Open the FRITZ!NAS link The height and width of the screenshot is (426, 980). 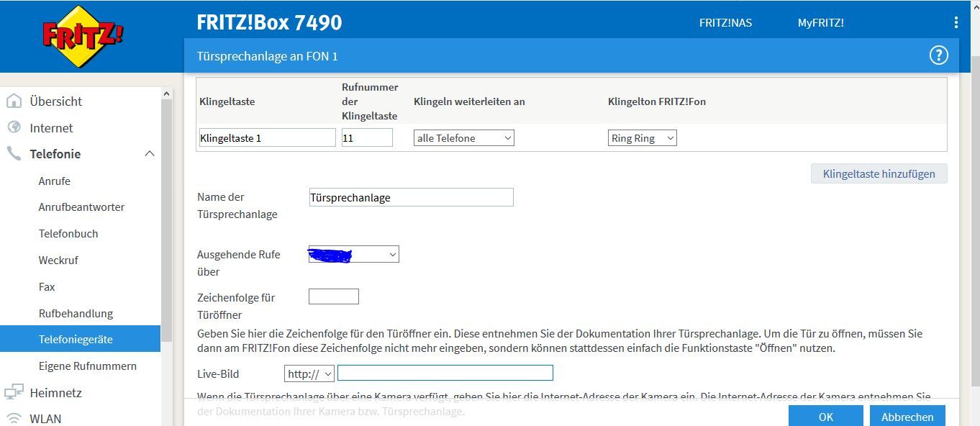tap(725, 23)
